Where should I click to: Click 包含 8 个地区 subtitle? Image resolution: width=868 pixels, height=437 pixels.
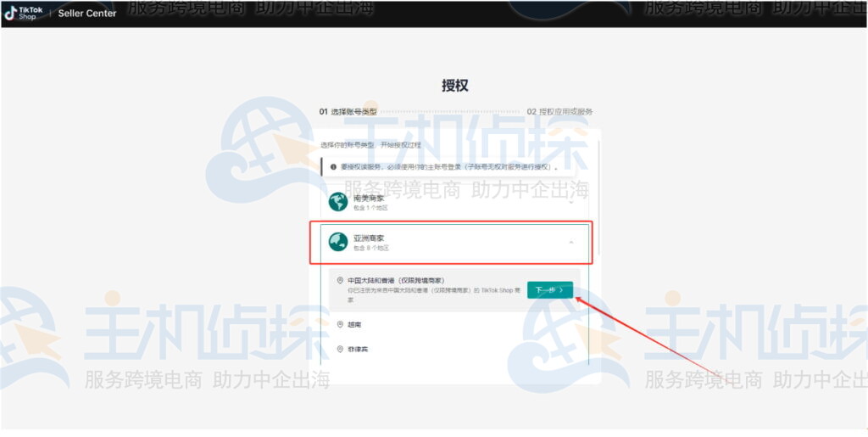[x=371, y=248]
